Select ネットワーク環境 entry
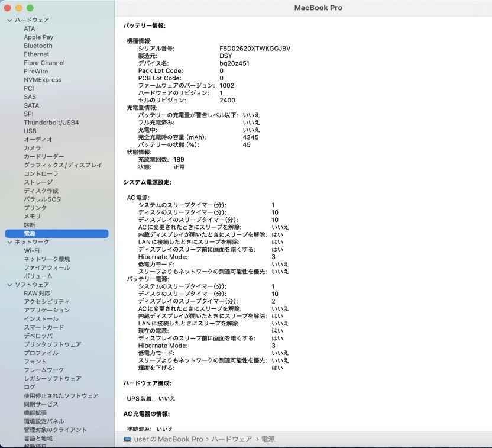This screenshot has width=492, height=448. [47, 259]
